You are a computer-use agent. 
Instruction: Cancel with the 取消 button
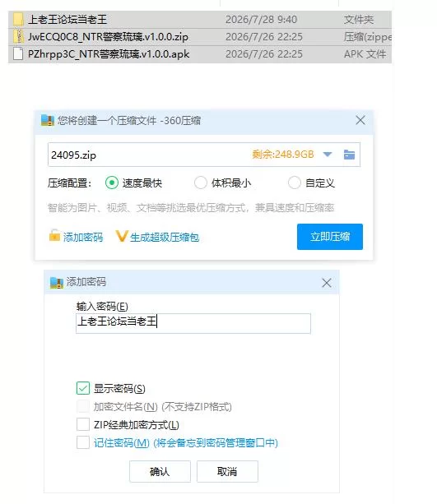coord(227,471)
